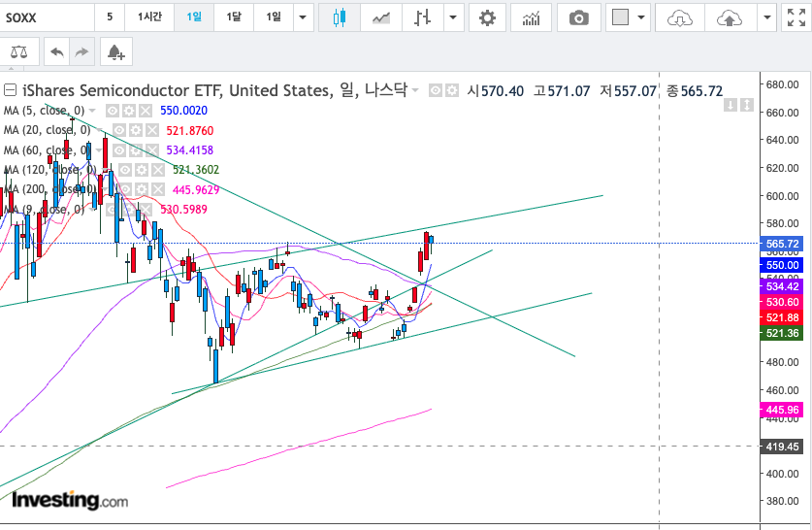This screenshot has width=812, height=530.
Task: Switch to line chart style
Action: [x=381, y=18]
